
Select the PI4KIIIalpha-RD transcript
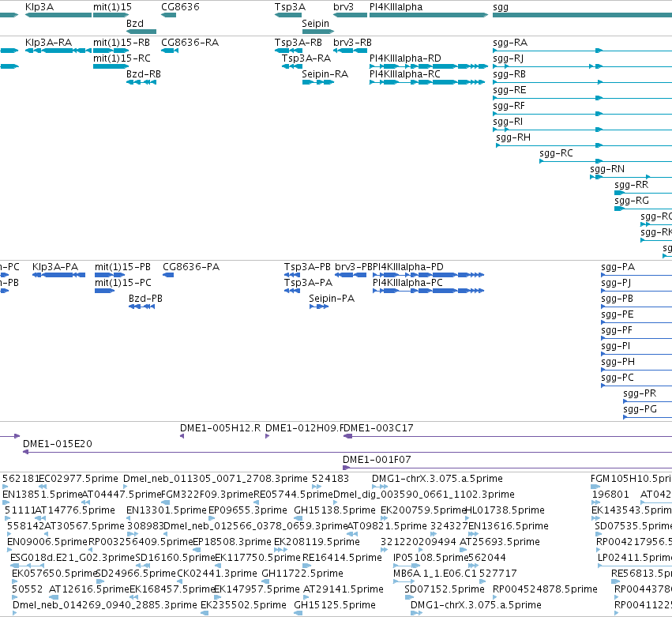(x=429, y=66)
